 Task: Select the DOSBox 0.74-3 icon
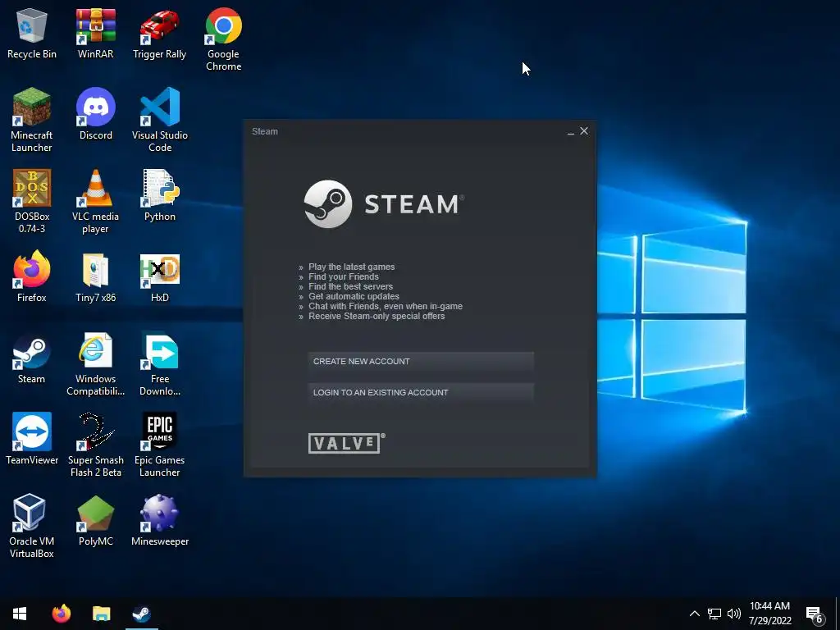[x=32, y=202]
